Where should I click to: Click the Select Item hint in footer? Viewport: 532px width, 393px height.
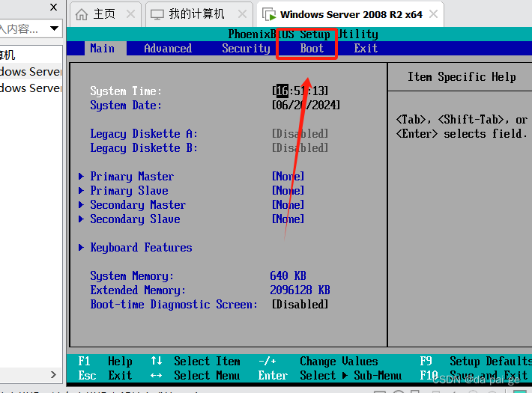(x=196, y=361)
